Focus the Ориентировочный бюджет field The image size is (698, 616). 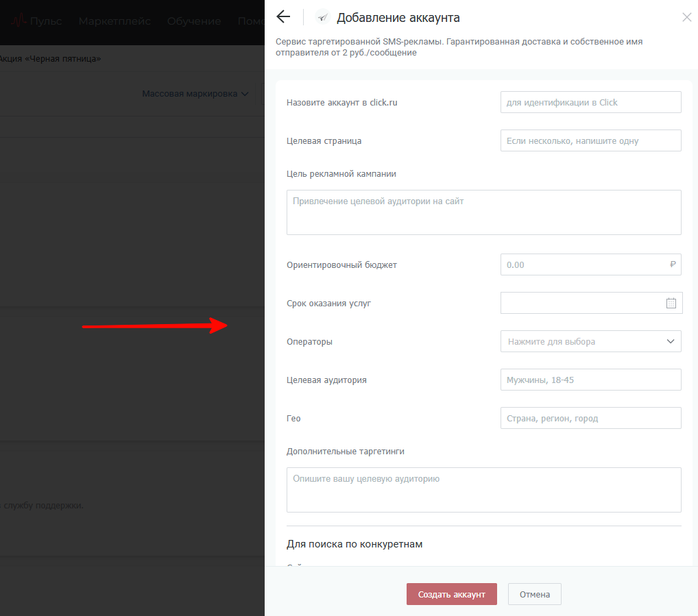pos(583,264)
